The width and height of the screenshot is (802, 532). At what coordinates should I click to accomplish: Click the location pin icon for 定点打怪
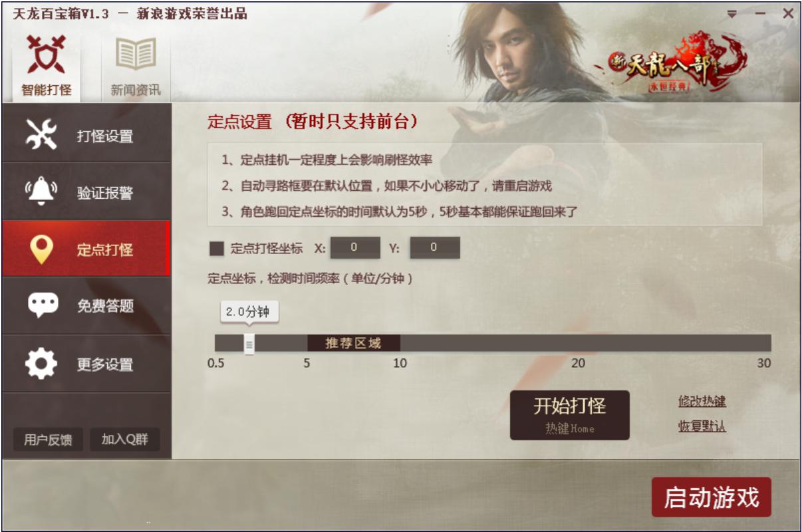point(41,249)
